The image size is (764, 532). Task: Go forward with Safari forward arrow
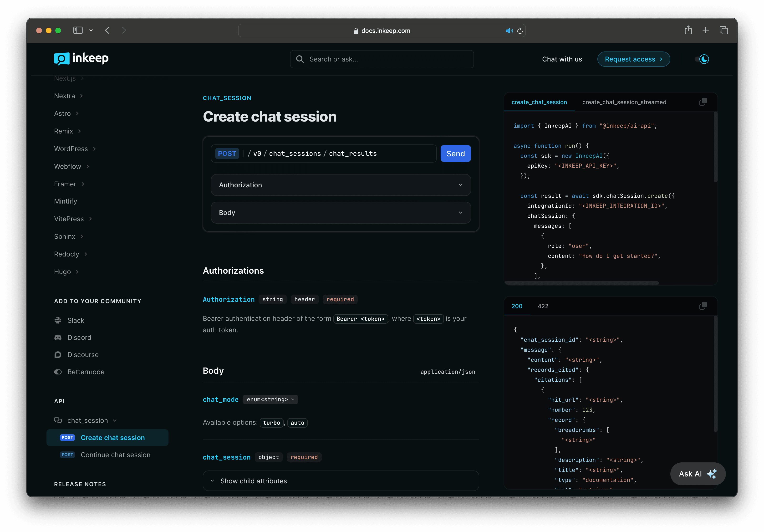pyautogui.click(x=124, y=31)
